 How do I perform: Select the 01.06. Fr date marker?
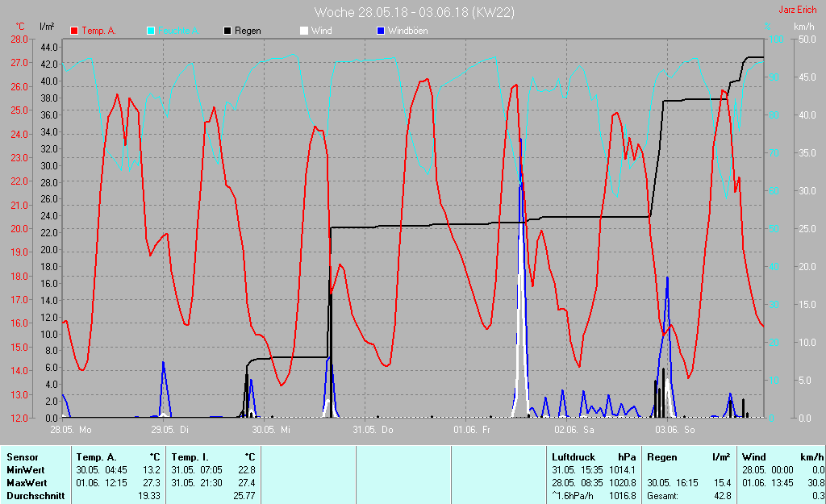click(473, 430)
